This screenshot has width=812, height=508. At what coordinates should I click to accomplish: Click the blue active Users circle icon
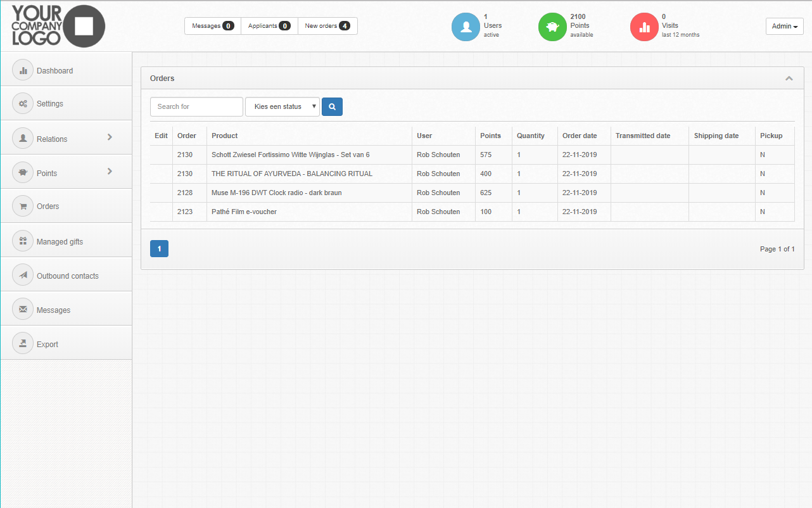tap(466, 27)
